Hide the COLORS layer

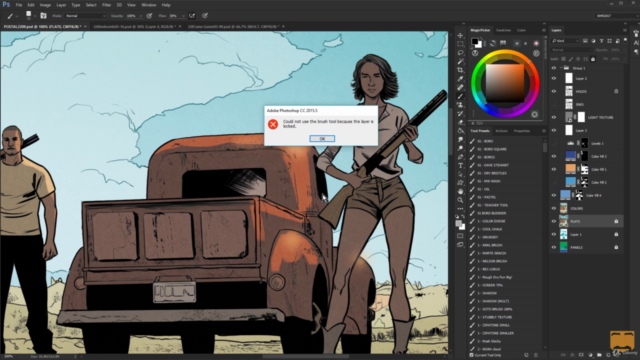(554, 209)
